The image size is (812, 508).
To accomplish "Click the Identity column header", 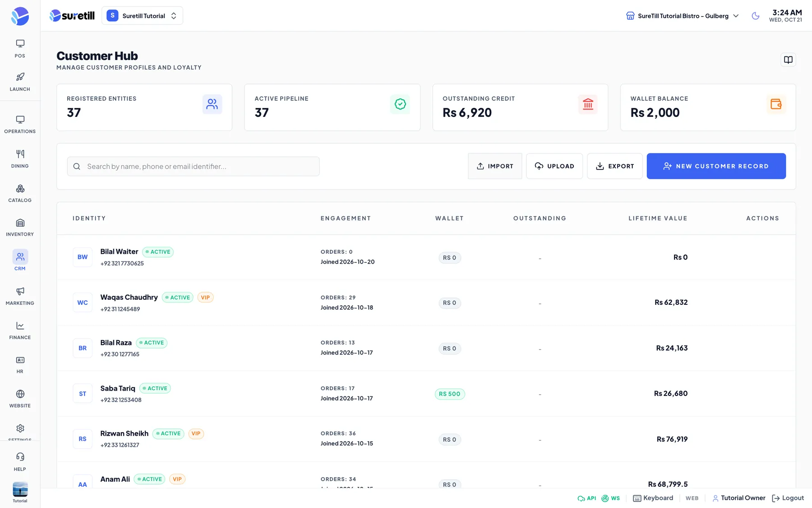I will (89, 218).
